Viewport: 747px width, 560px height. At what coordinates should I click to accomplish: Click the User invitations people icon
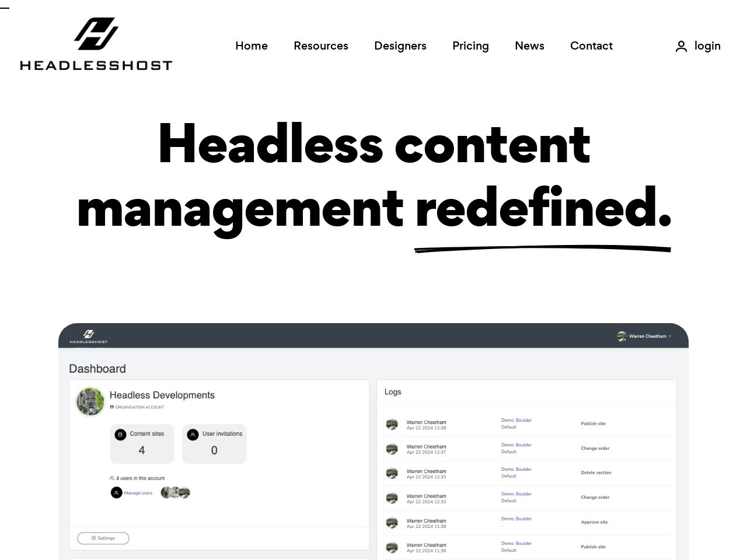coord(193,435)
